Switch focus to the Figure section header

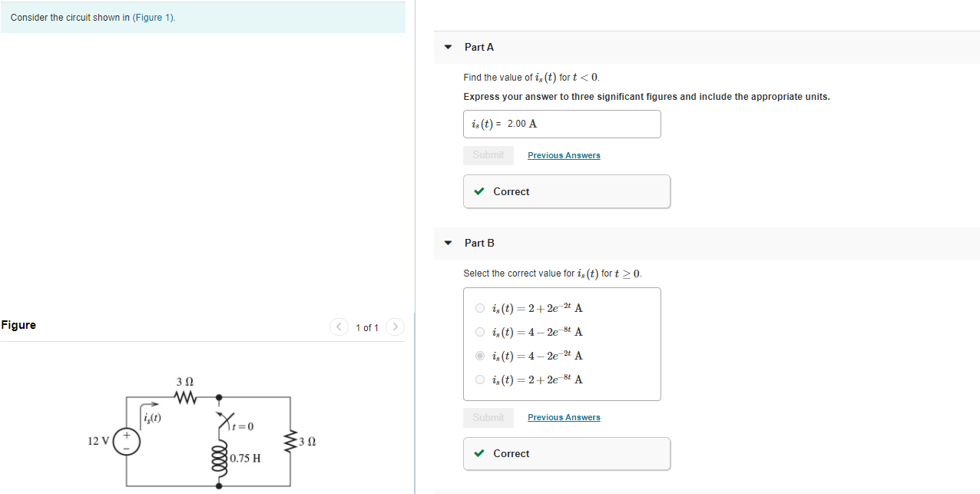pyautogui.click(x=18, y=325)
